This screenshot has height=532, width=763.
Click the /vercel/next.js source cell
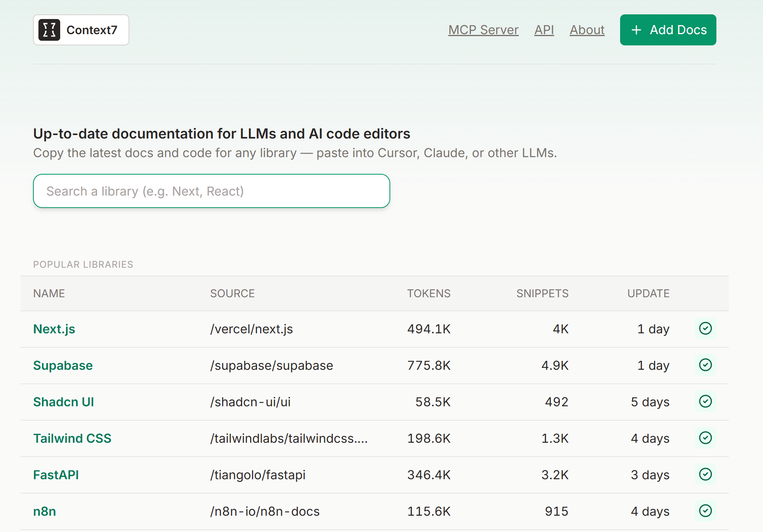pyautogui.click(x=252, y=329)
